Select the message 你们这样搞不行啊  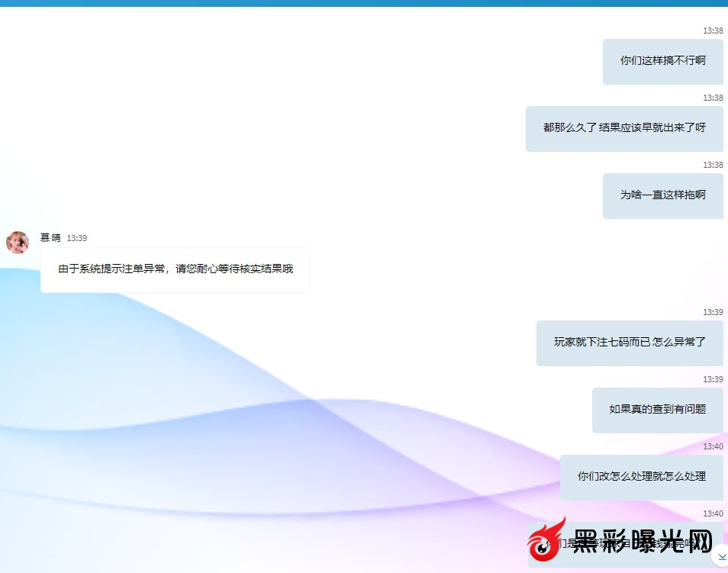662,61
